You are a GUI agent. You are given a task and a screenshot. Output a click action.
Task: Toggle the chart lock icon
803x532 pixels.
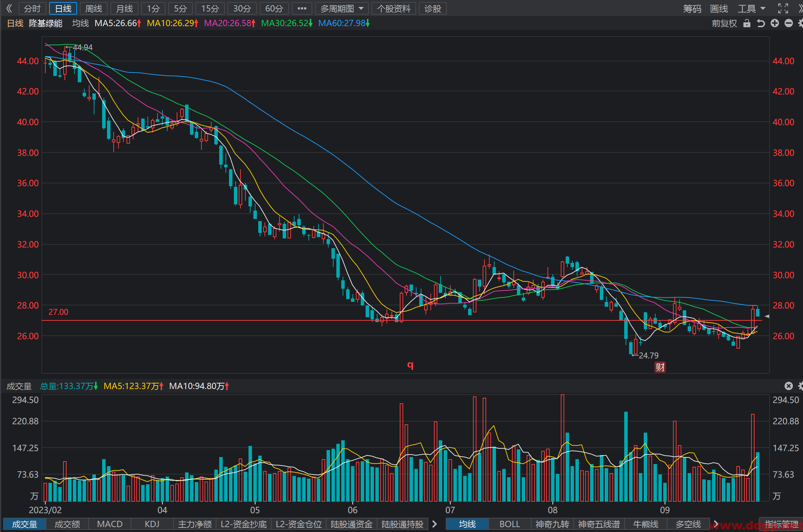click(x=747, y=23)
